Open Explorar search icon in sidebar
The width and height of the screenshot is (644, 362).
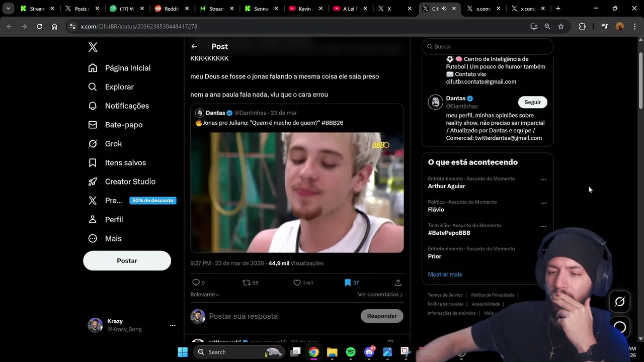(93, 87)
